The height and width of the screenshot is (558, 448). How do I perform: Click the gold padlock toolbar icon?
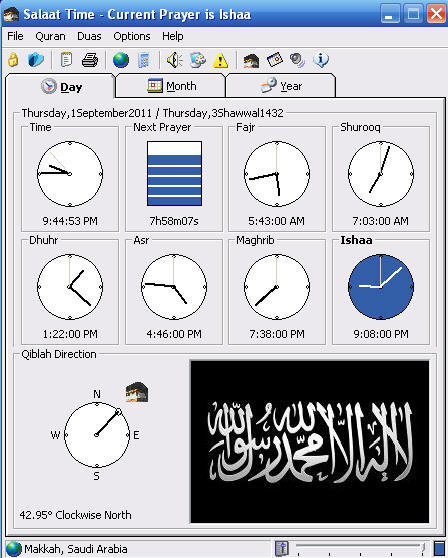click(13, 60)
